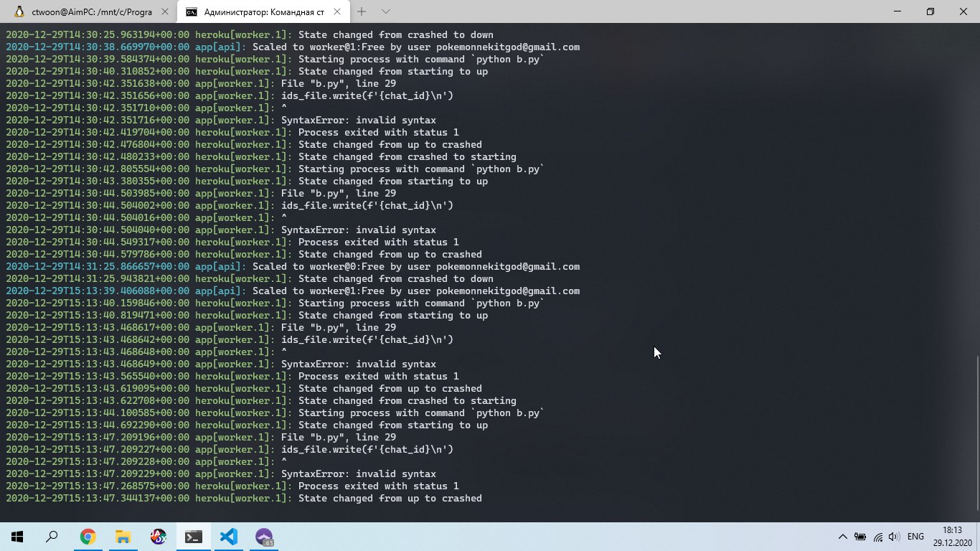Open the purple dome app with 65 badge
980x551 pixels.
264,537
